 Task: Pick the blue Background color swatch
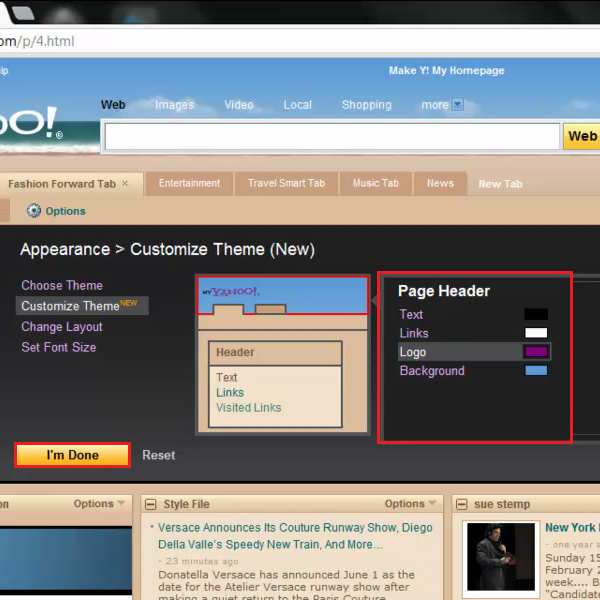(536, 370)
